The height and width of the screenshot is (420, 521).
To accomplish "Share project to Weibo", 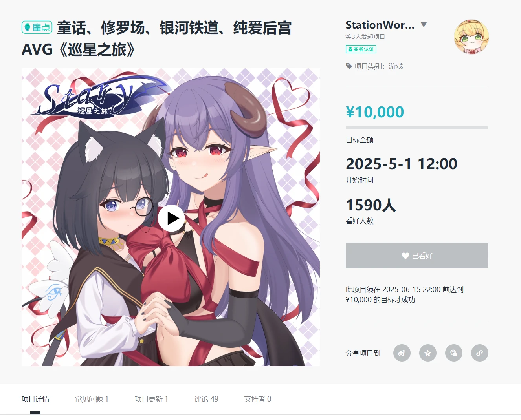I will tap(402, 353).
